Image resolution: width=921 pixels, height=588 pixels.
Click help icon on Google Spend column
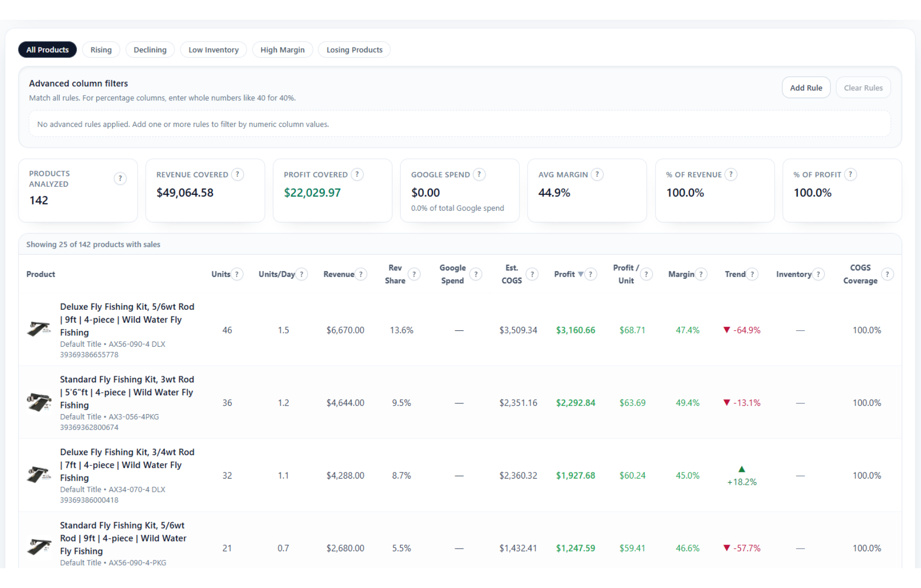coord(476,274)
